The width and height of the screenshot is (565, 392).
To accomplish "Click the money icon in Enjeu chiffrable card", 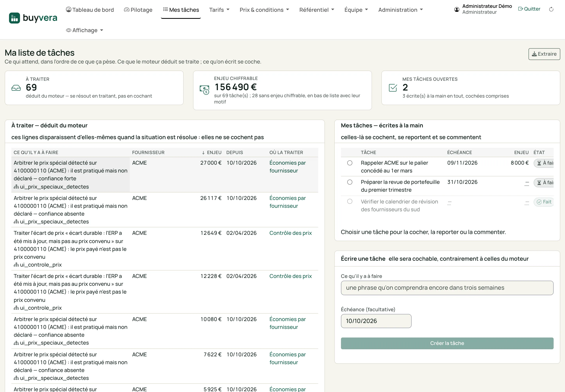I will 204,90.
